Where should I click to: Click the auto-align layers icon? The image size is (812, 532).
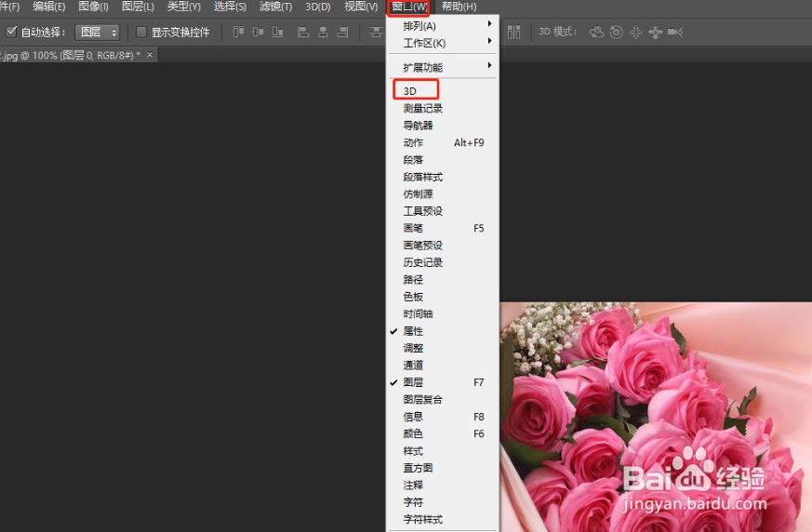pyautogui.click(x=513, y=33)
